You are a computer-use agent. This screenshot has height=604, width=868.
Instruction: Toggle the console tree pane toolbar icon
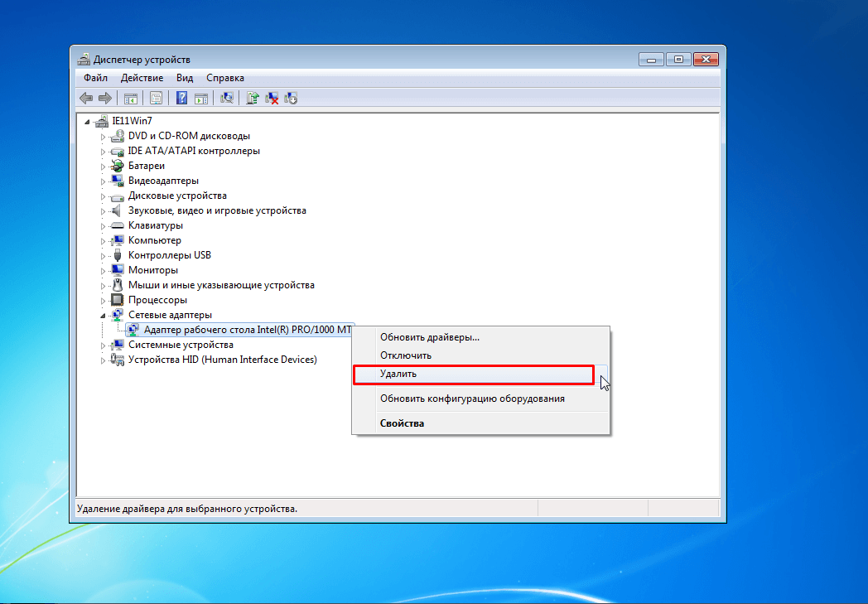(x=131, y=99)
